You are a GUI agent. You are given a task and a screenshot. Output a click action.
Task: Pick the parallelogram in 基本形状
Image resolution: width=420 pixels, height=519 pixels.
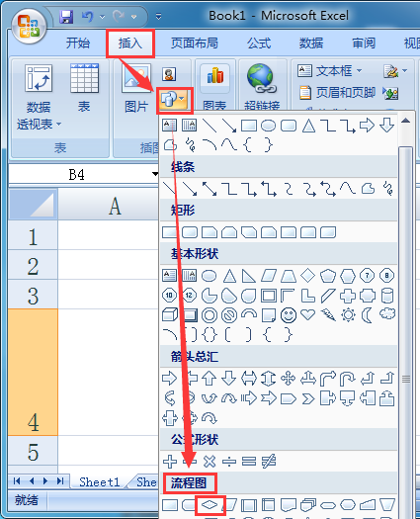tap(269, 276)
